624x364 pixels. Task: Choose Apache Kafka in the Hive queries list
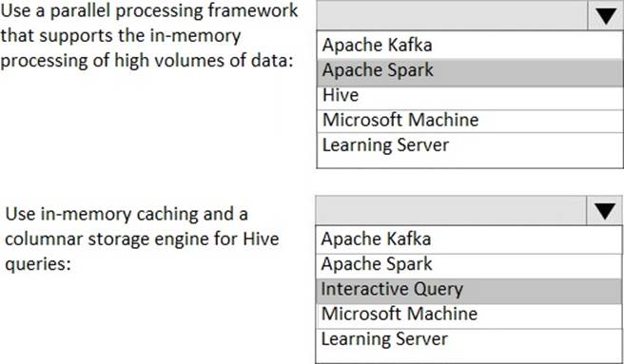[x=469, y=239]
